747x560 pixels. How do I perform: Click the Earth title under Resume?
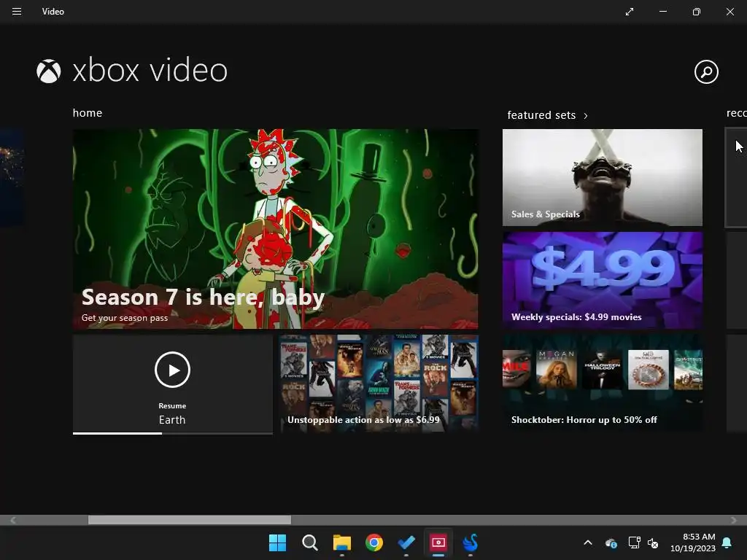172,420
